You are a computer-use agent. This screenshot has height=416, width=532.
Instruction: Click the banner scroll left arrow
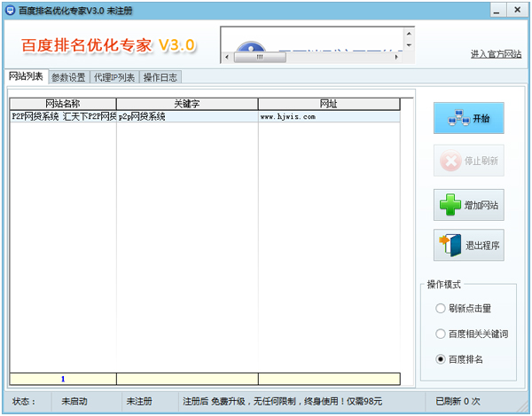tap(227, 57)
